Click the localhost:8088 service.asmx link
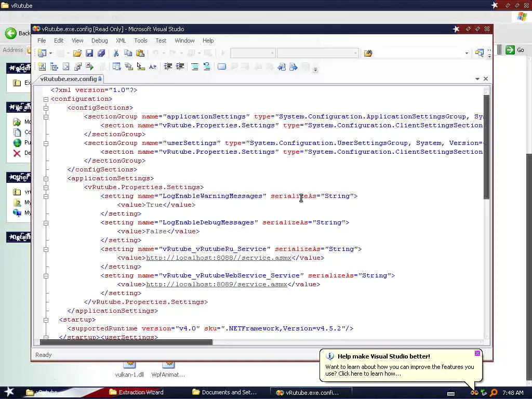 (x=219, y=258)
